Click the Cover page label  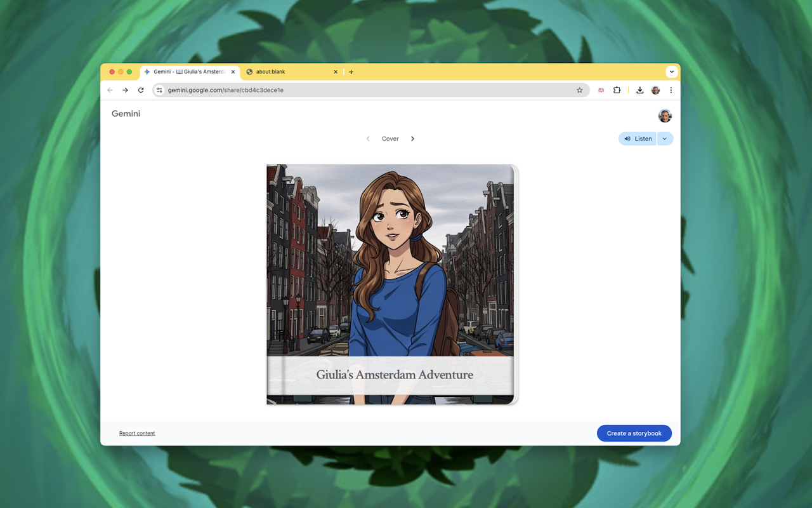point(390,138)
